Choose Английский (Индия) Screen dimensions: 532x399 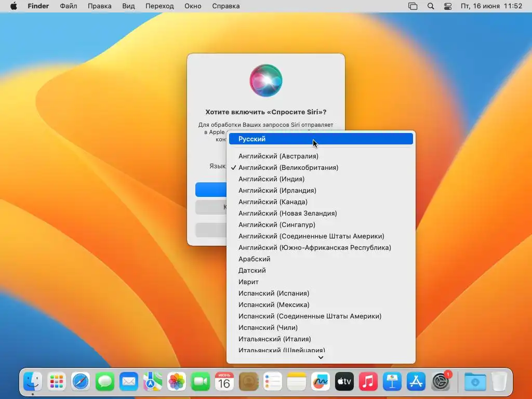321,179
